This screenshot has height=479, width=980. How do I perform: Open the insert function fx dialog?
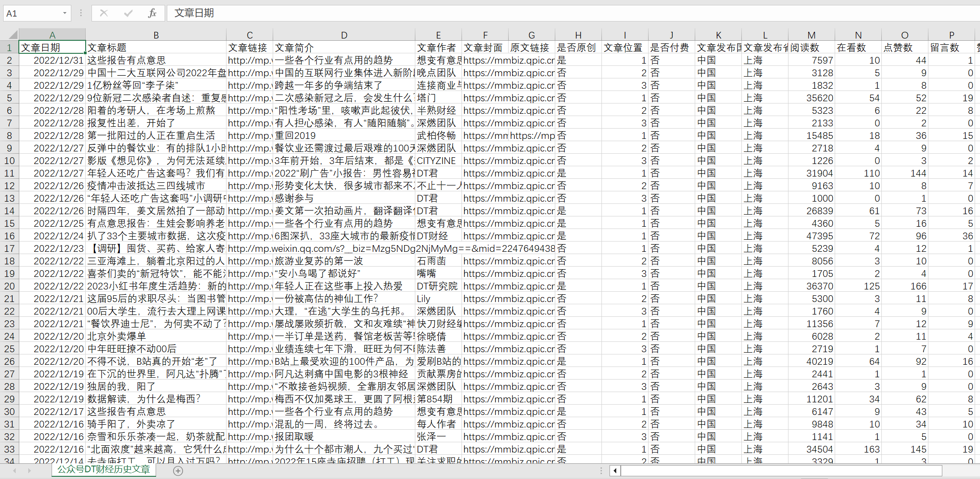coord(152,13)
